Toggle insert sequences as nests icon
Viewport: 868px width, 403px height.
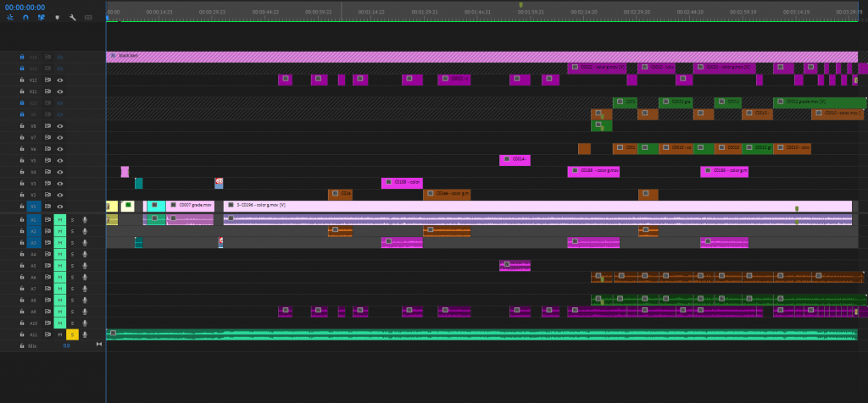tap(10, 17)
